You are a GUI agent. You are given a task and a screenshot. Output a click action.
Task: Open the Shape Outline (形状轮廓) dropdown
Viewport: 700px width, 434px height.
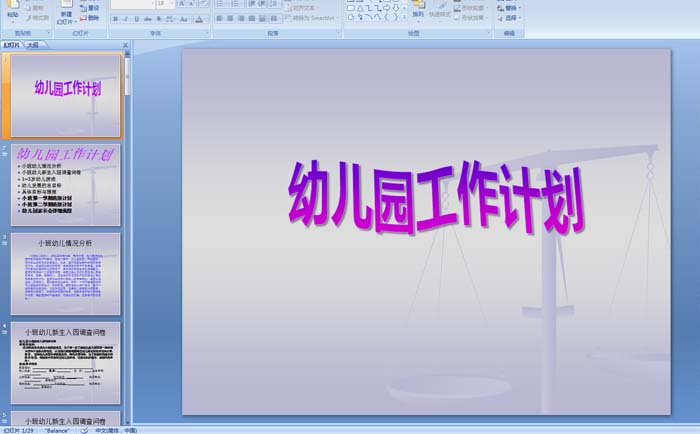click(470, 8)
